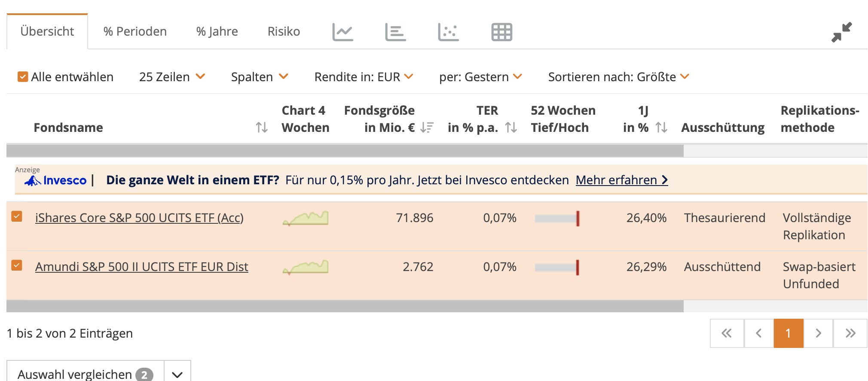Switch to the % Perioden tab

click(135, 31)
